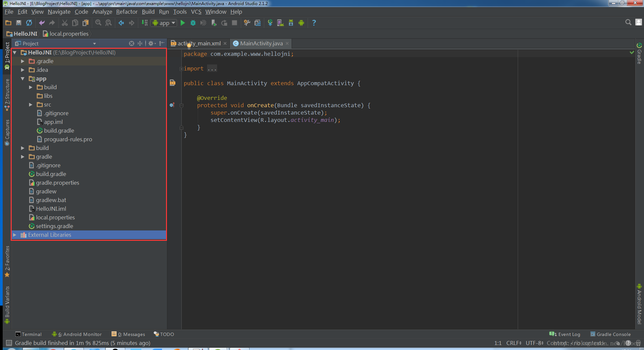This screenshot has height=350, width=644.
Task: Open the Gradle Console panel
Action: pos(611,334)
